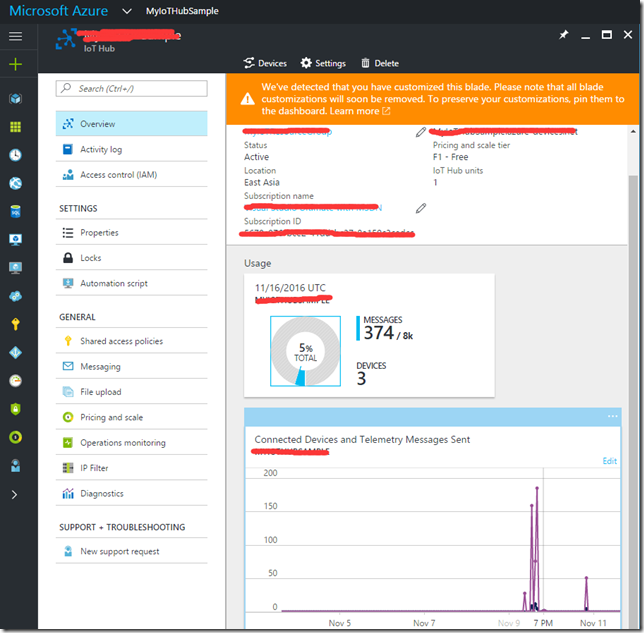Screen dimensions: 644x633
Task: Open the diamond Active Directory sidebar icon
Action: [x=16, y=352]
